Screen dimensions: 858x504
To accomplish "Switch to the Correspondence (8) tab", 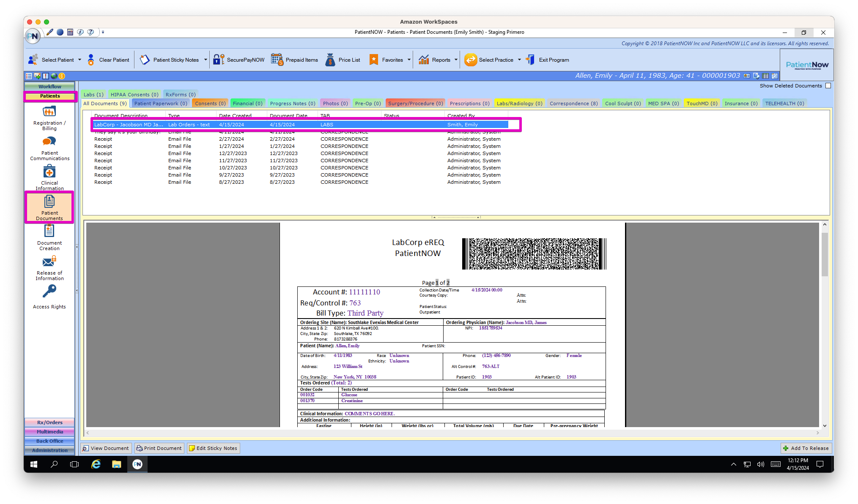I will 573,104.
